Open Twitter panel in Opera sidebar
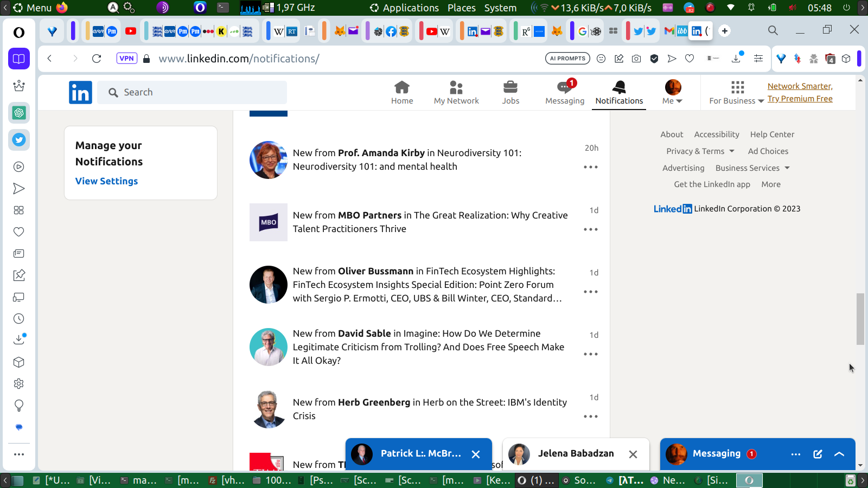The image size is (868, 488). (x=19, y=140)
